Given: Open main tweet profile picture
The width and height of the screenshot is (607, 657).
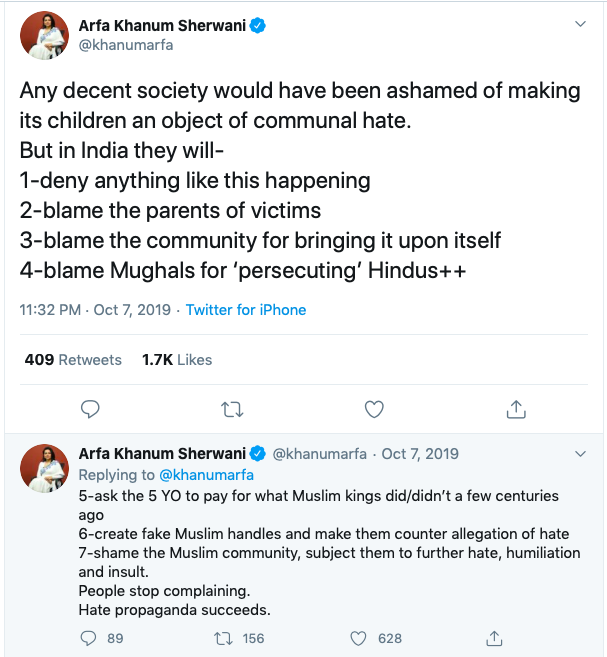Looking at the screenshot, I should [x=45, y=37].
